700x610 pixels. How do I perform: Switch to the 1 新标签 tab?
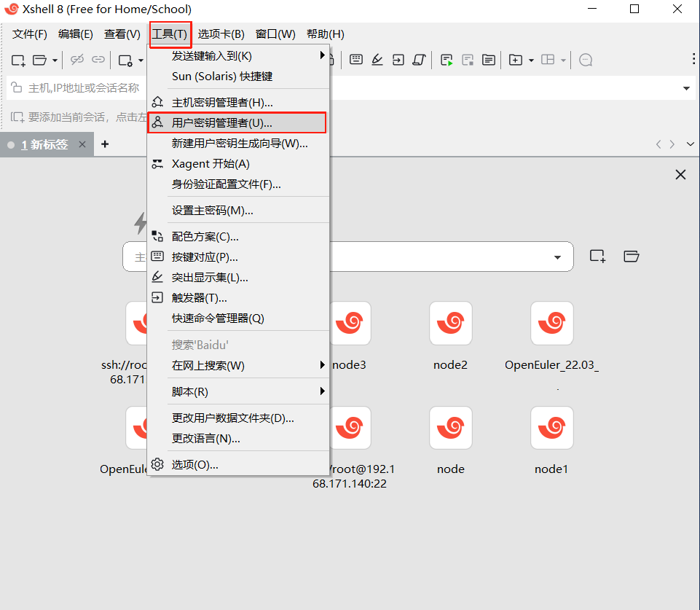point(44,145)
